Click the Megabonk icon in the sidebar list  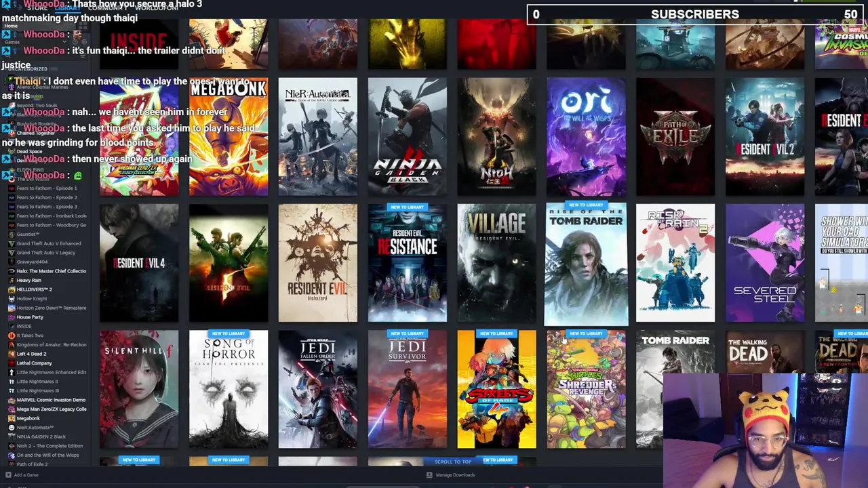point(12,418)
